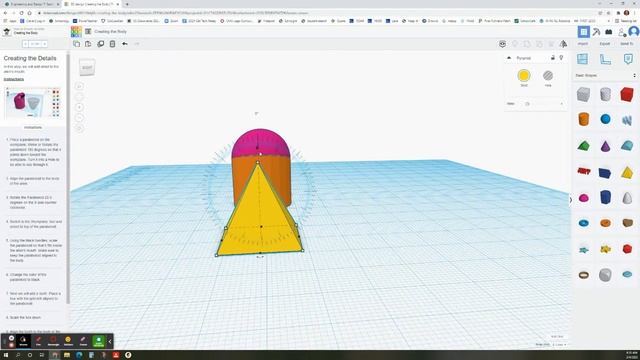Select the red Box shape
640x360 pixels.
coord(627,94)
